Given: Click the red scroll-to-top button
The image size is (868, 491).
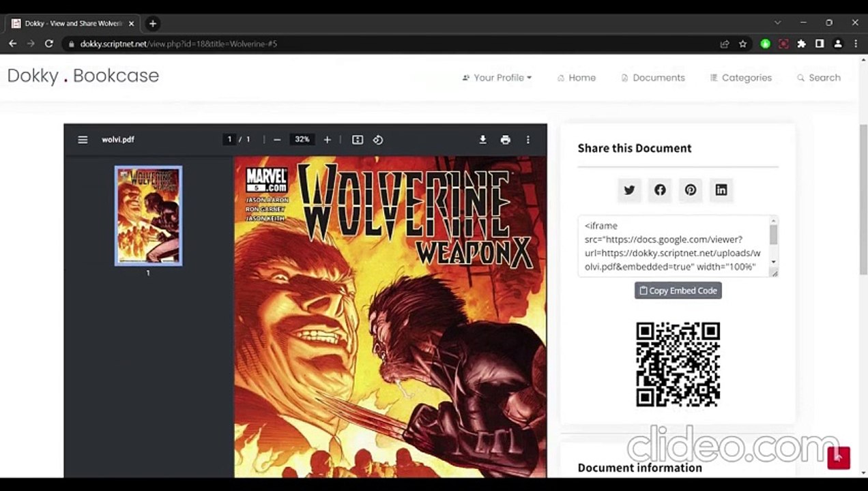Looking at the screenshot, I should 839,458.
